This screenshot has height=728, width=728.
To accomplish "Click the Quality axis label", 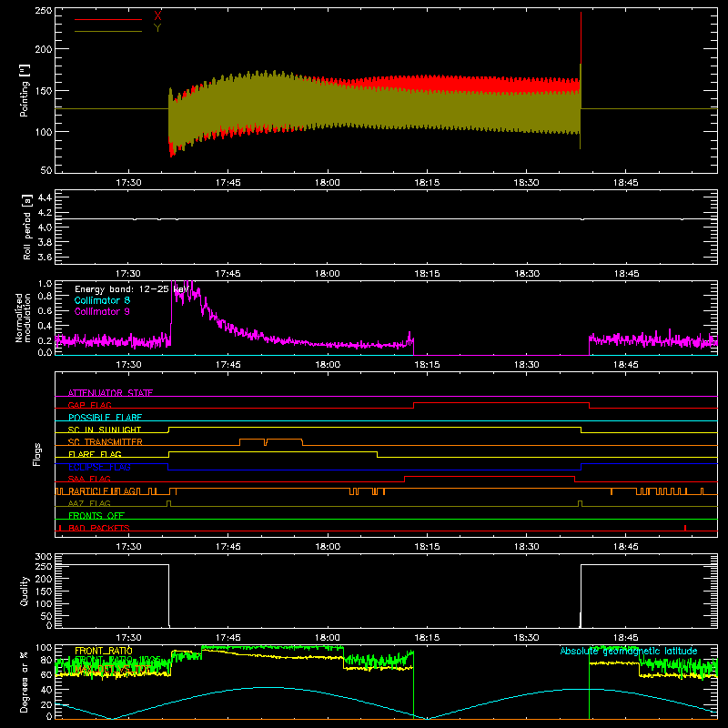I will 25,591.
